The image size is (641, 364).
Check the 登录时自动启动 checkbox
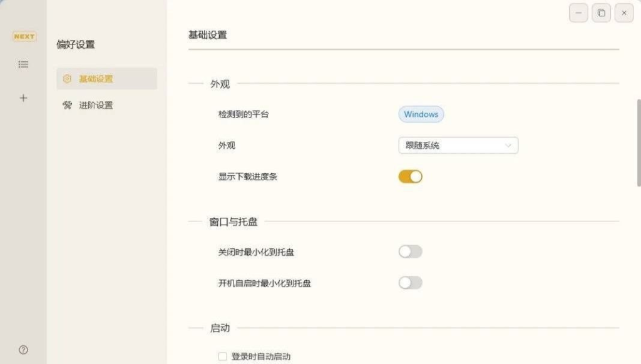click(222, 355)
